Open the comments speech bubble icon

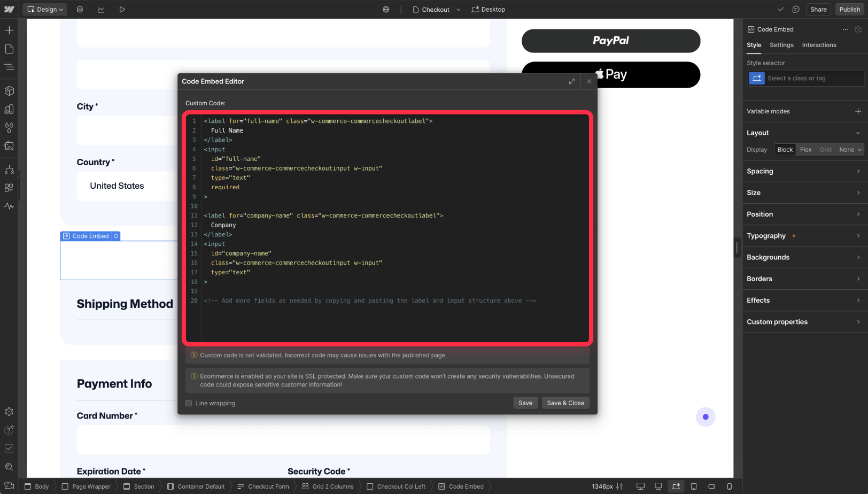click(796, 9)
